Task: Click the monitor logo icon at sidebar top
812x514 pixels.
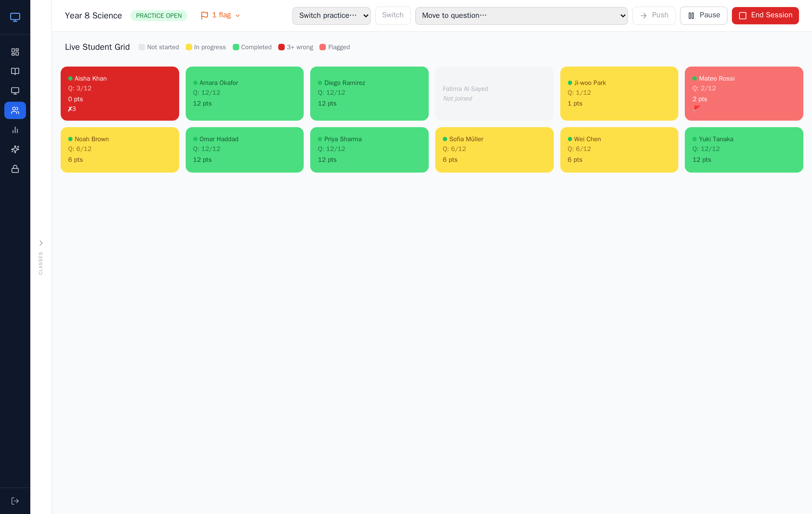Action: [15, 17]
